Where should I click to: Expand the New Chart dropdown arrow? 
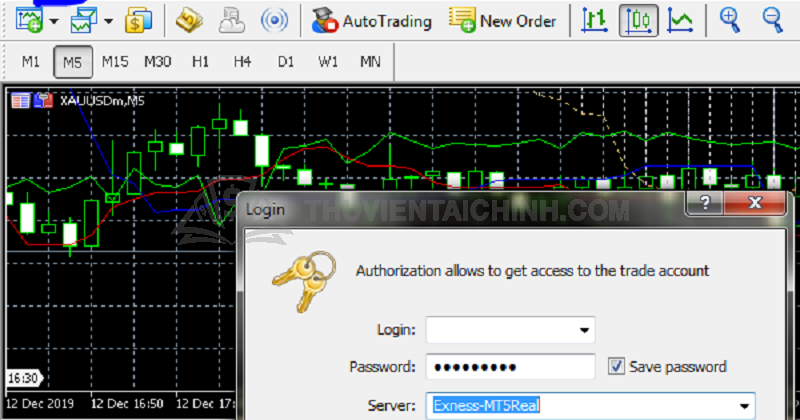(x=54, y=21)
